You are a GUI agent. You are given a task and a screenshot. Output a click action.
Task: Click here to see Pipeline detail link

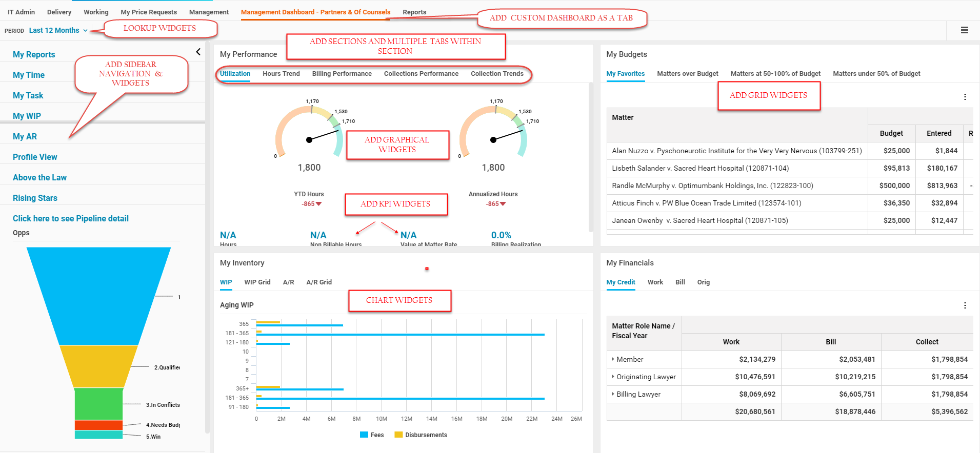pyautogui.click(x=71, y=219)
